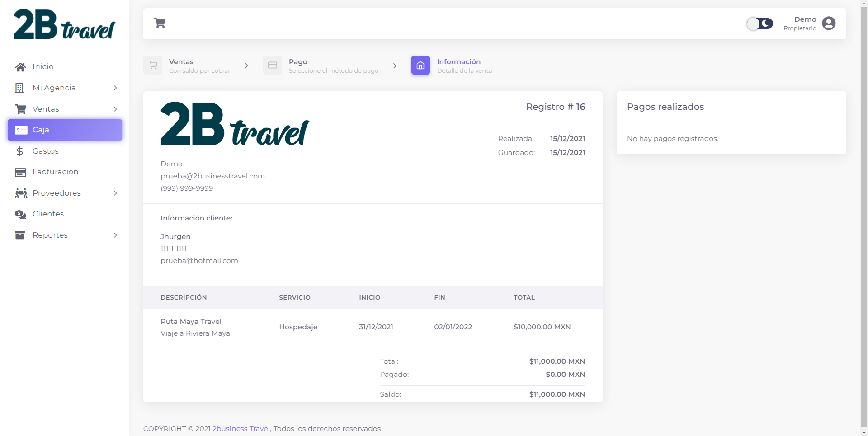Click the 2B travel sidebar logo
The image size is (868, 436).
[65, 24]
